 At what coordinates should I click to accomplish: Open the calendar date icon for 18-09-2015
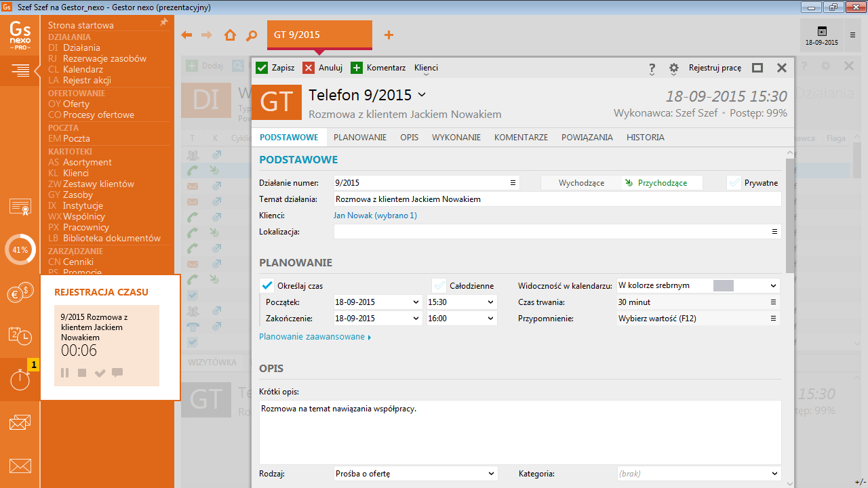coord(821,32)
